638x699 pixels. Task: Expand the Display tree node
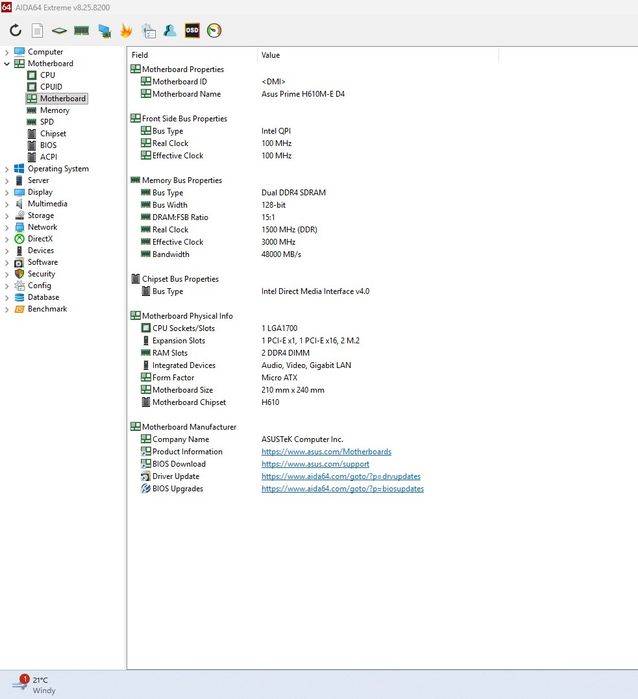tap(6, 193)
